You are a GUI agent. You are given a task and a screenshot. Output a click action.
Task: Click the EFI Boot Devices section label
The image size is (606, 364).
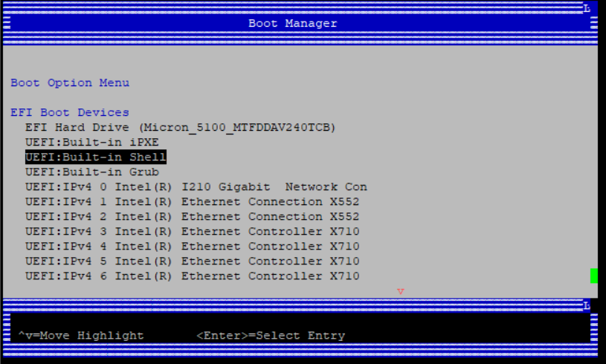70,113
